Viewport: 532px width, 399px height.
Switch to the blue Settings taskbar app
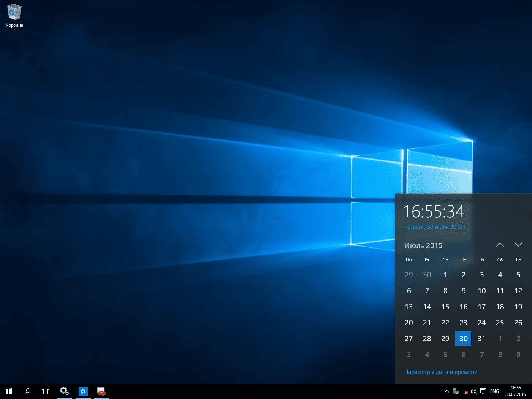click(x=83, y=391)
